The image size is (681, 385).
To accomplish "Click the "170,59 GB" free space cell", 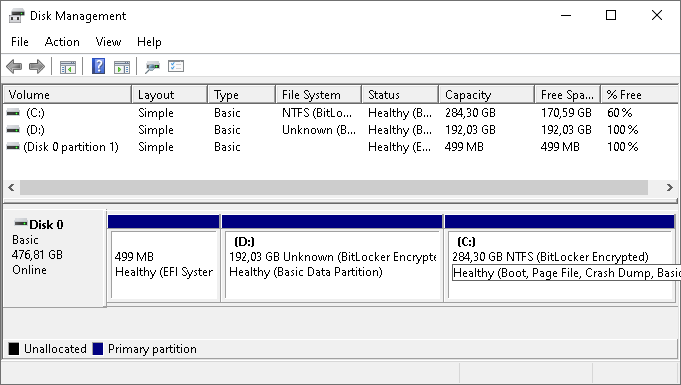I will point(566,113).
